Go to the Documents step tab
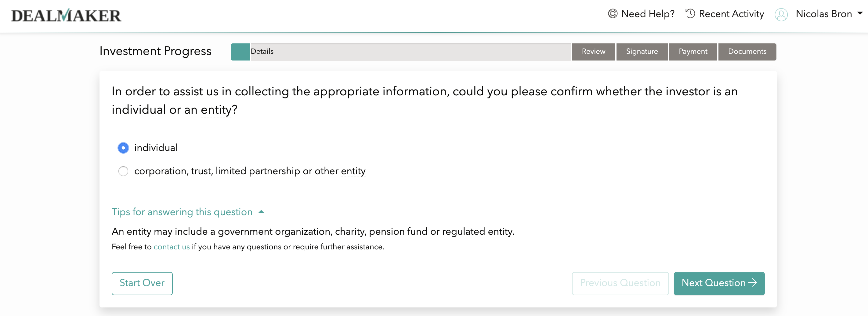 [747, 52]
